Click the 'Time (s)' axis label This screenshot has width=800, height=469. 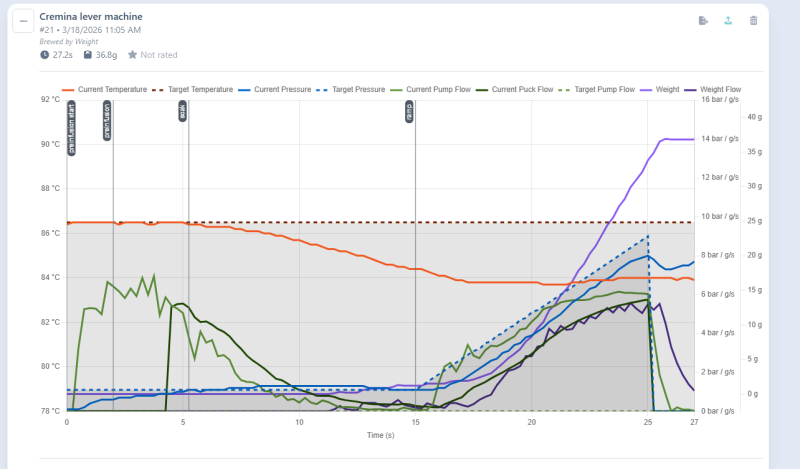pyautogui.click(x=381, y=435)
